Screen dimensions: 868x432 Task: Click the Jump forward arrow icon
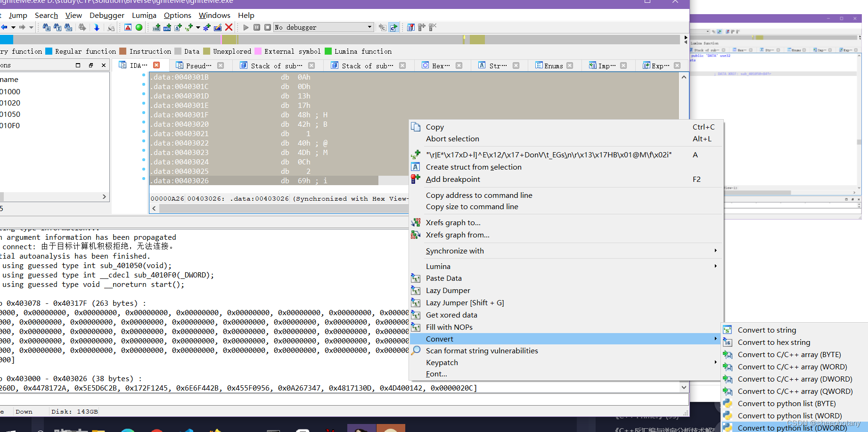22,27
